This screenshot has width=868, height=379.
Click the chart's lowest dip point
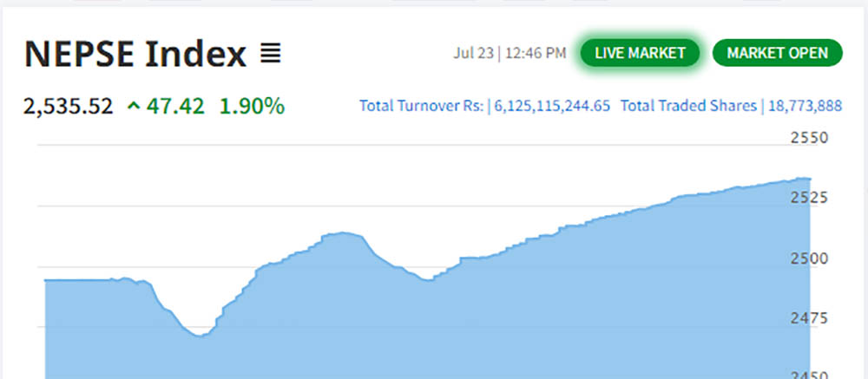tap(200, 336)
